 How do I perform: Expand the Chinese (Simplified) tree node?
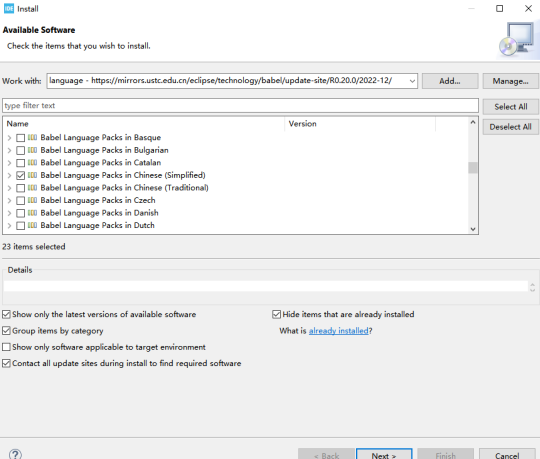pyautogui.click(x=9, y=176)
